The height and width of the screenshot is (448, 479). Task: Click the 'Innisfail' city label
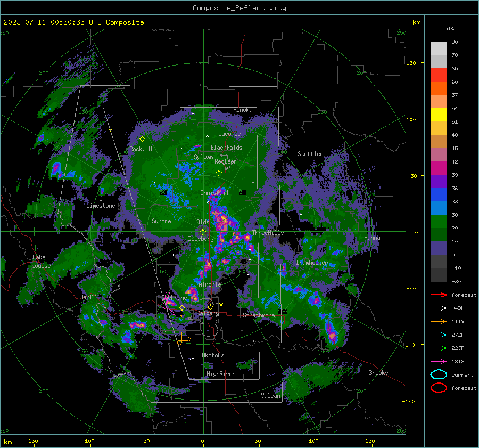point(214,193)
